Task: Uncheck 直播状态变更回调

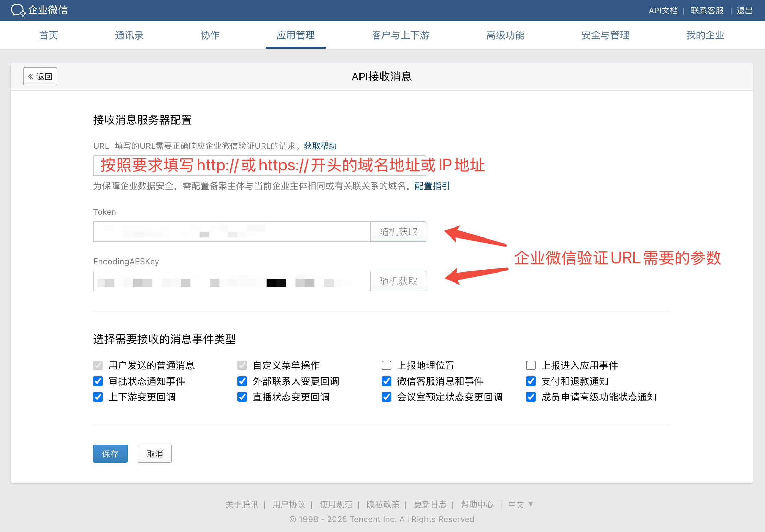Action: (x=242, y=397)
